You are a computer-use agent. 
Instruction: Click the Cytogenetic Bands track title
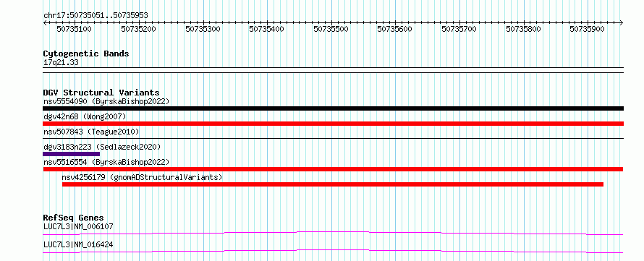pos(86,54)
